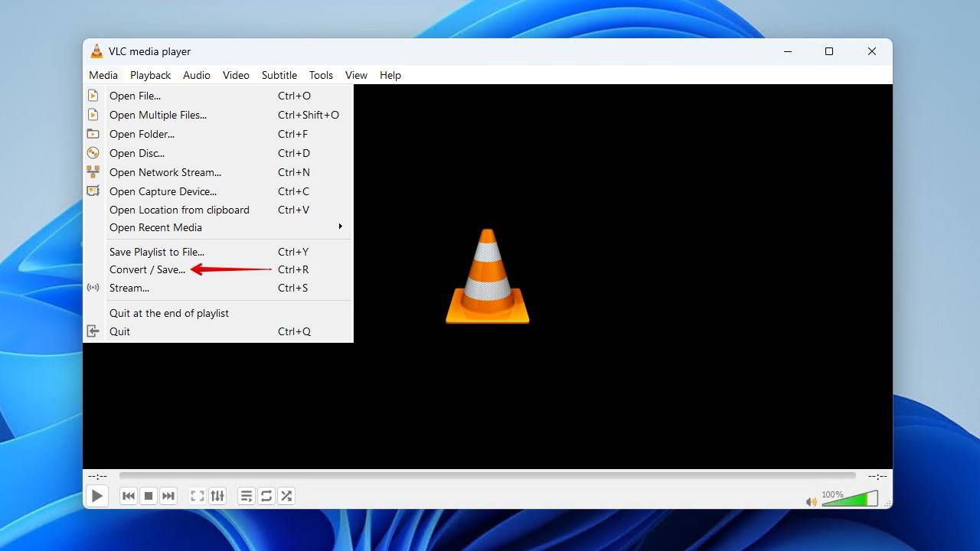Toggle loop playback mode

point(266,496)
